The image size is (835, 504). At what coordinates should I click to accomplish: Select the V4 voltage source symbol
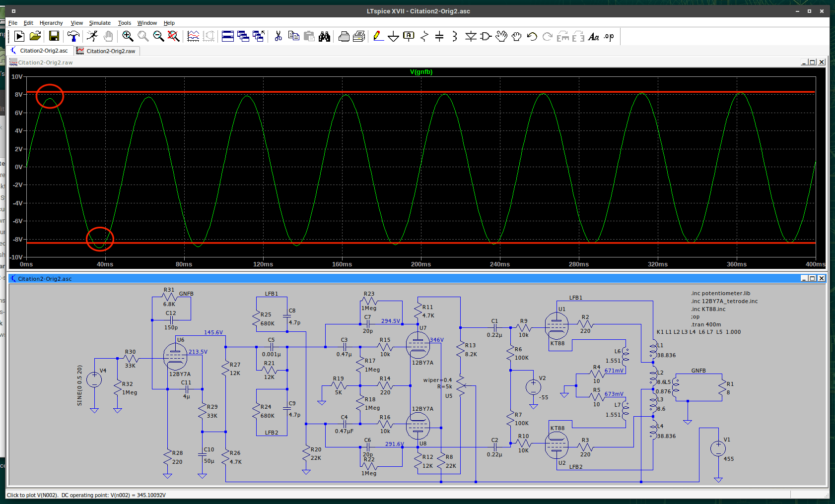[94, 380]
